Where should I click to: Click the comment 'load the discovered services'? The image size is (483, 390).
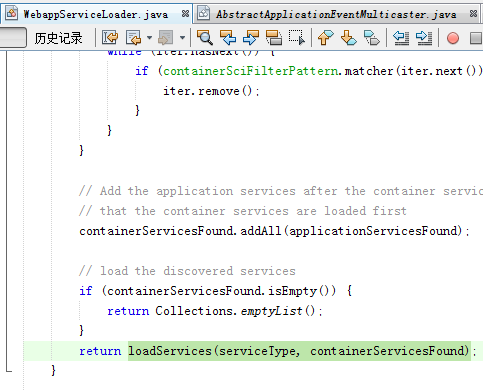click(x=187, y=271)
